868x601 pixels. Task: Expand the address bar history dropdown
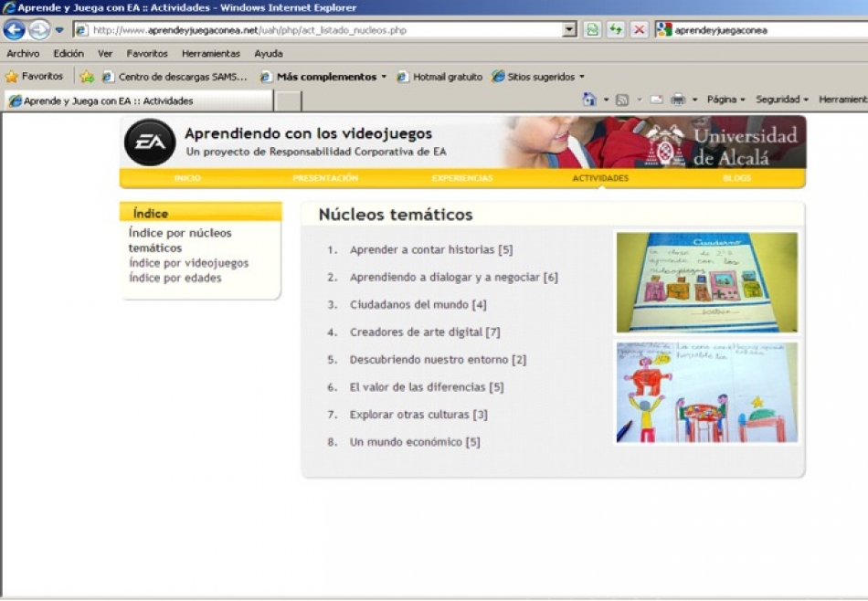click(x=569, y=30)
